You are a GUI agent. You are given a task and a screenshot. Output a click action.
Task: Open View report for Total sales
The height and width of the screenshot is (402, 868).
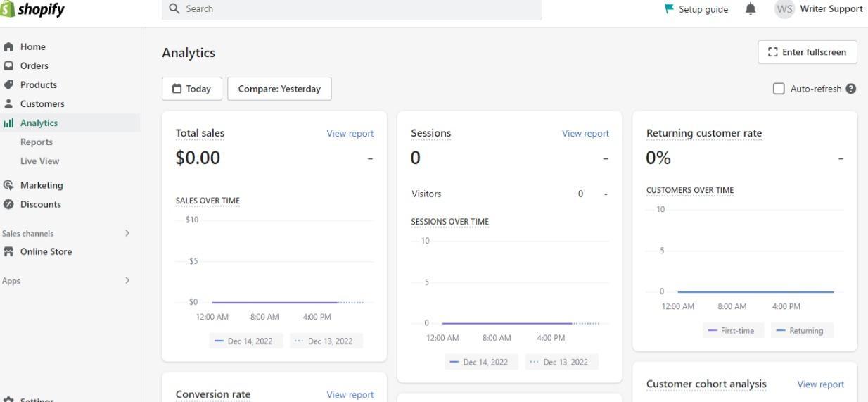(350, 134)
